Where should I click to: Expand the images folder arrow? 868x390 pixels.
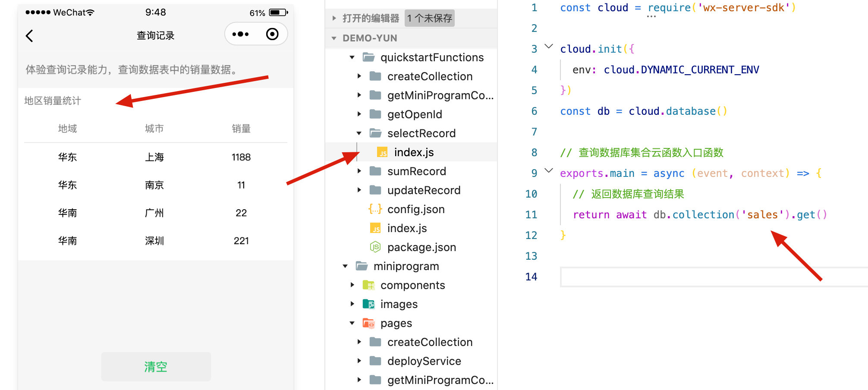pyautogui.click(x=352, y=304)
